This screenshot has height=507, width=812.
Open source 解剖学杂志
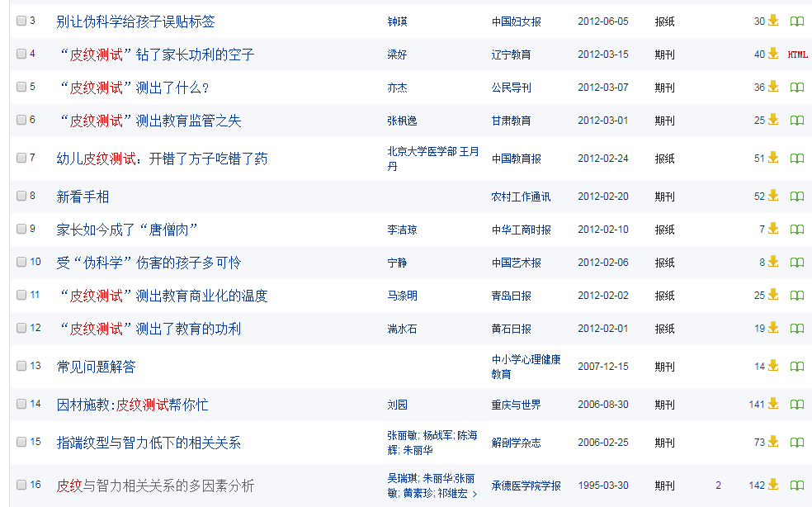pos(517,443)
